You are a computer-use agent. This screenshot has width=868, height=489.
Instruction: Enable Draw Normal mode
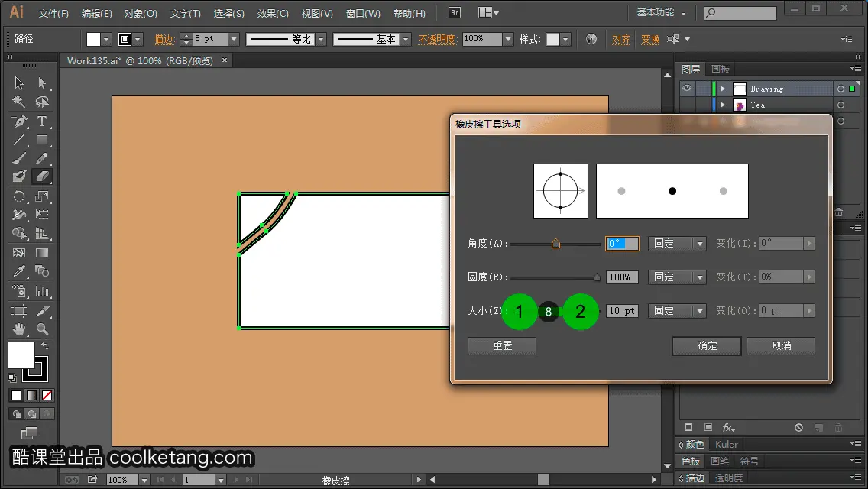(17, 413)
